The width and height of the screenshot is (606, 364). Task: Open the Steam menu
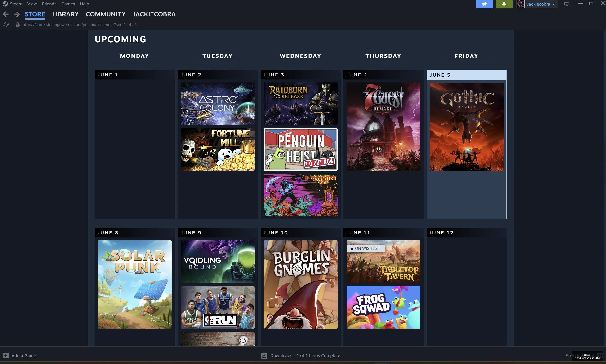(16, 4)
